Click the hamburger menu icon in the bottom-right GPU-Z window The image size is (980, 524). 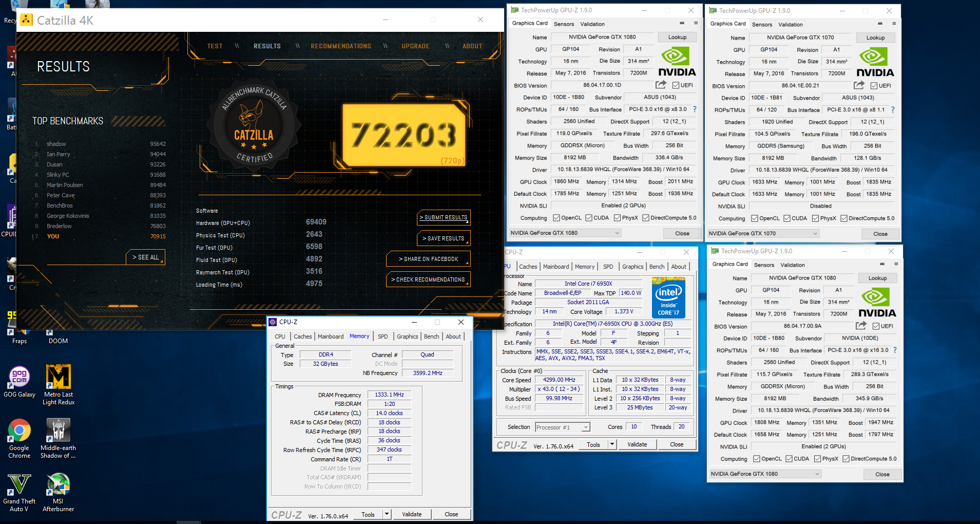coord(896,264)
